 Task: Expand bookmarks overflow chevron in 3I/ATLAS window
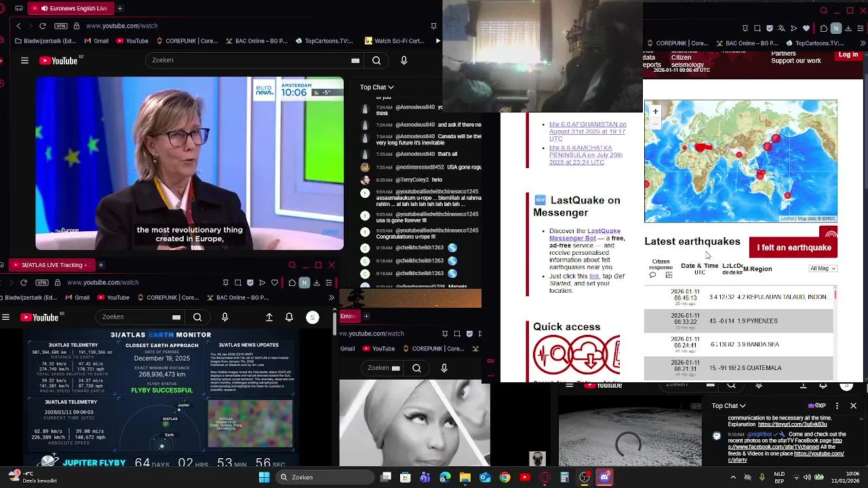click(331, 298)
